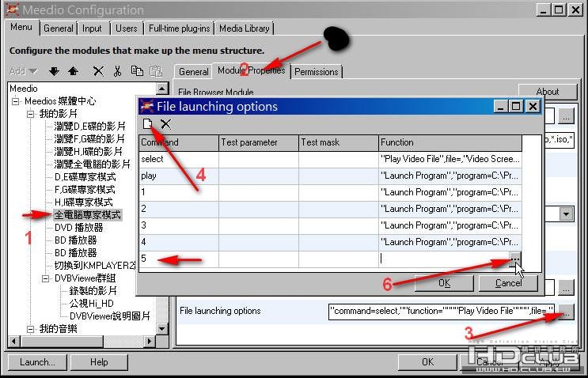
Task: Open the Media Library tab
Action: coord(244,28)
